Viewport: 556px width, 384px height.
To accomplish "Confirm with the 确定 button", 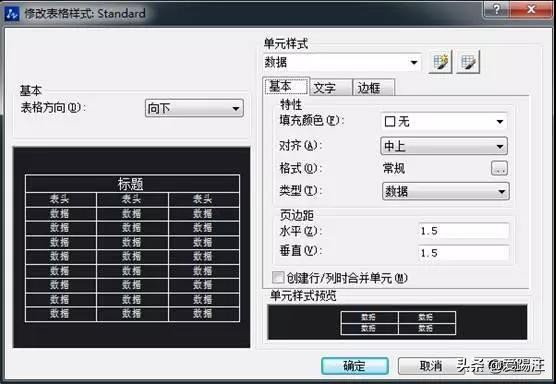I will click(355, 366).
